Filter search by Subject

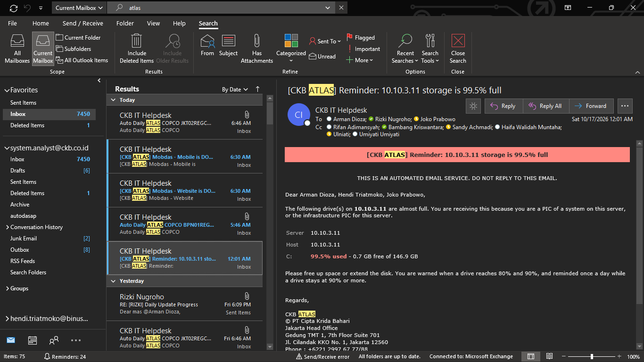(229, 45)
